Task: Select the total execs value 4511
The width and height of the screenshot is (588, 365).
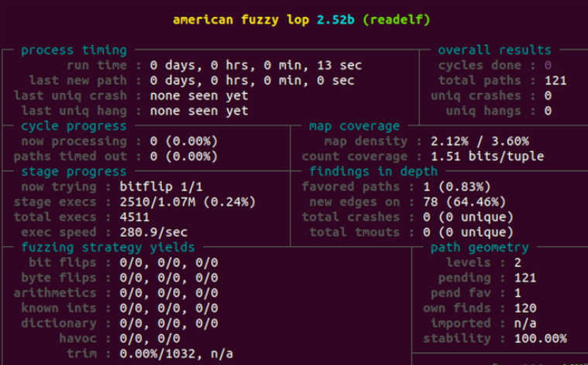Action: click(x=135, y=217)
